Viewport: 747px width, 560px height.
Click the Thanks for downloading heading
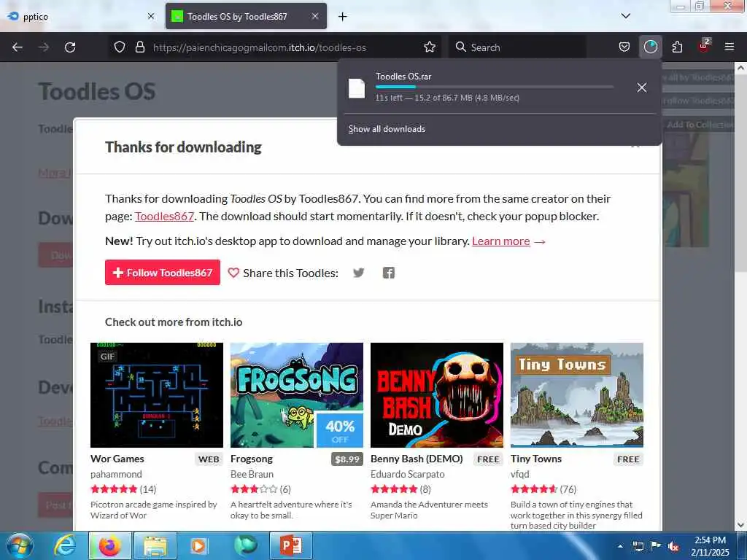183,147
